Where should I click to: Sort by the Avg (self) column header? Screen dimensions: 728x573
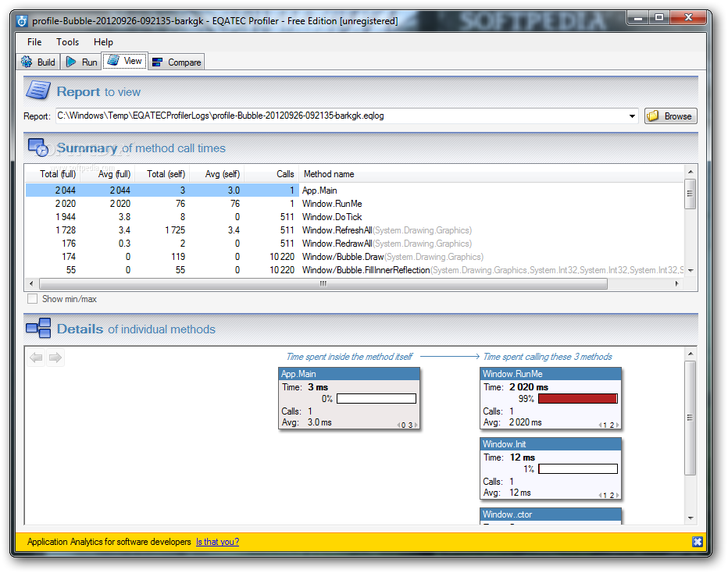(218, 174)
